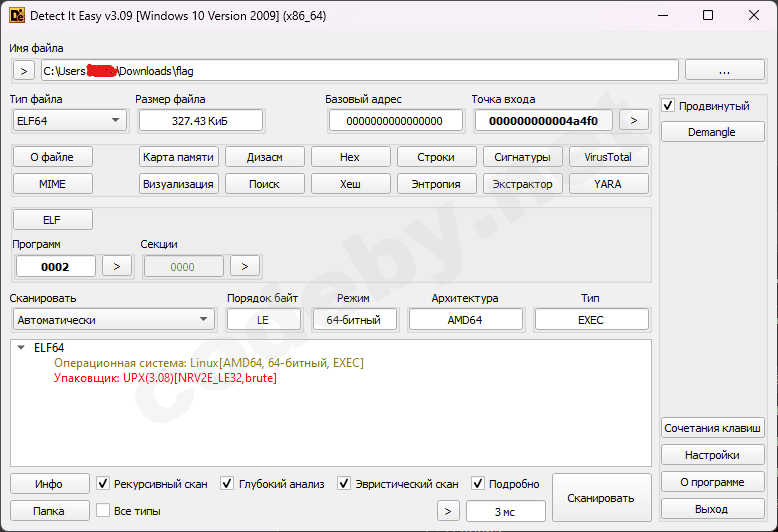This screenshot has height=532, width=778.
Task: Click О программе button
Action: click(712, 482)
